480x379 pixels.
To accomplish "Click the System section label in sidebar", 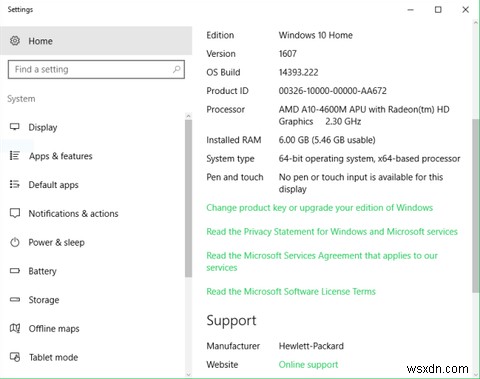I will point(21,99).
